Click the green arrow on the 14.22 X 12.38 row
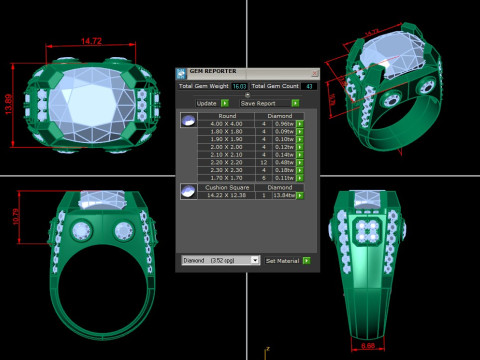The height and width of the screenshot is (360, 480). [300, 195]
